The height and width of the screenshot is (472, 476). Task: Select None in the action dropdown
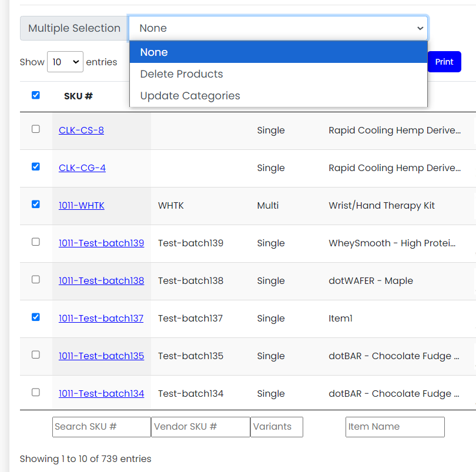(154, 52)
